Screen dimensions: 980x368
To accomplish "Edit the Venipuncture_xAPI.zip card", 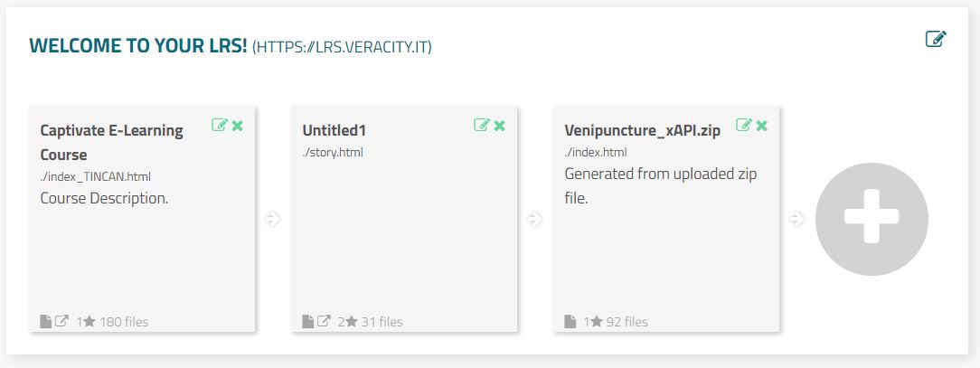I will coord(744,126).
